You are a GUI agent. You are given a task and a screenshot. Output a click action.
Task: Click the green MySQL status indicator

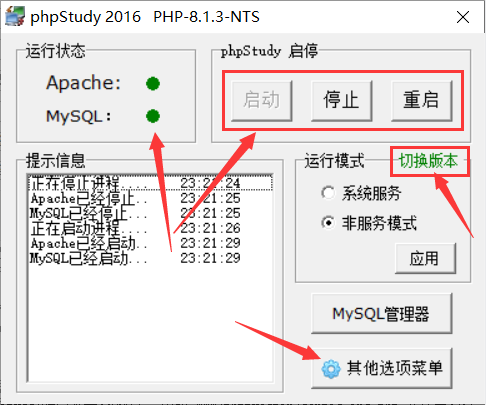click(153, 116)
